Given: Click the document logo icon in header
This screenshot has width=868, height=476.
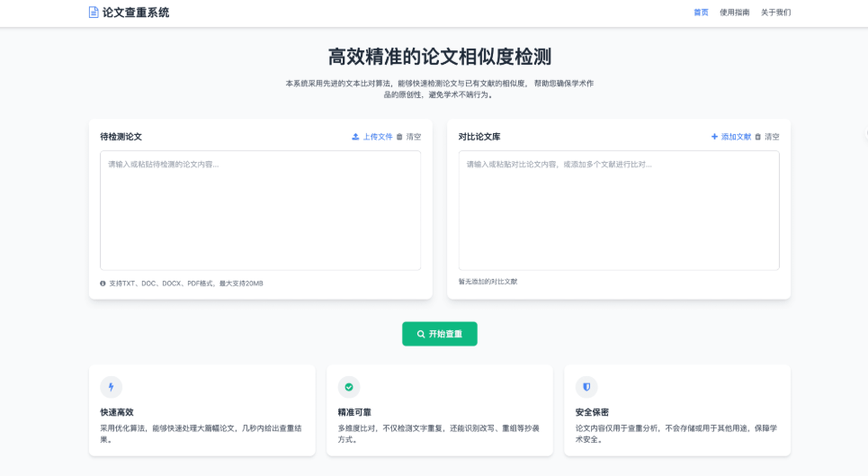Looking at the screenshot, I should (x=94, y=13).
